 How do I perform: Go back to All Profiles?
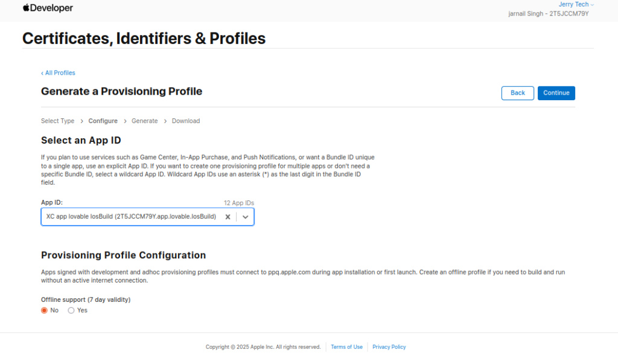click(x=58, y=73)
